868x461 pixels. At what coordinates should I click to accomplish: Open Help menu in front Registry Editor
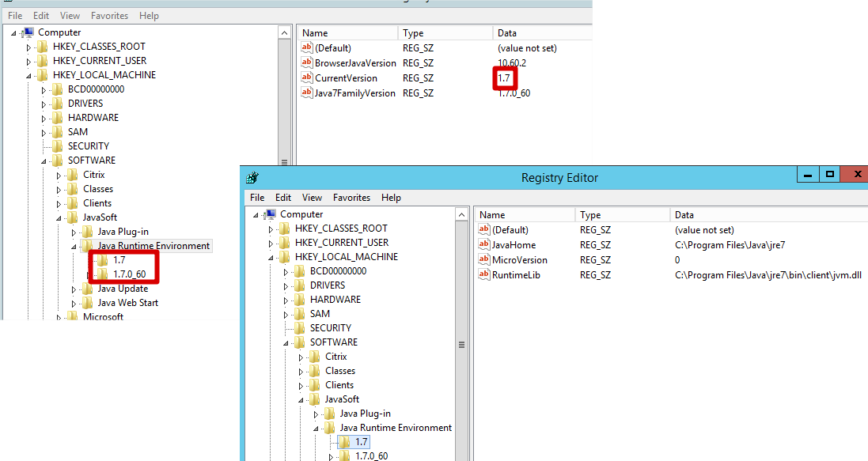(x=391, y=198)
